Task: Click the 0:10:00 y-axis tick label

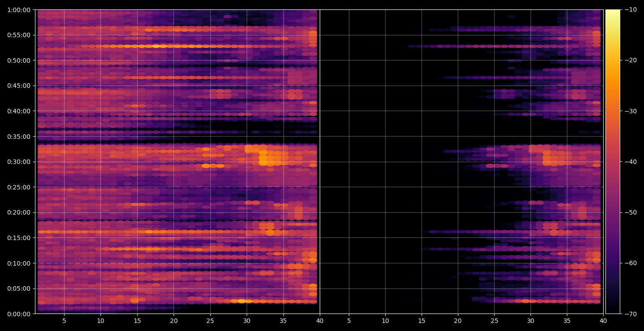Action: click(19, 263)
